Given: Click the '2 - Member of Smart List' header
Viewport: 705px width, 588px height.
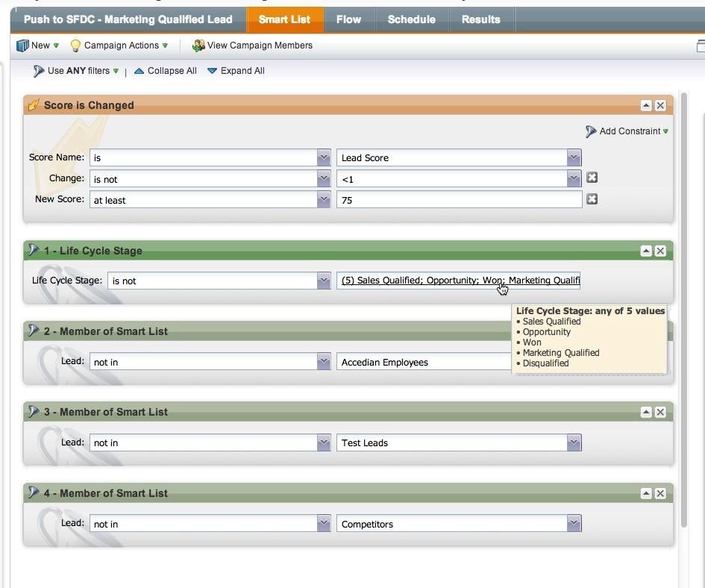Looking at the screenshot, I should (x=106, y=331).
